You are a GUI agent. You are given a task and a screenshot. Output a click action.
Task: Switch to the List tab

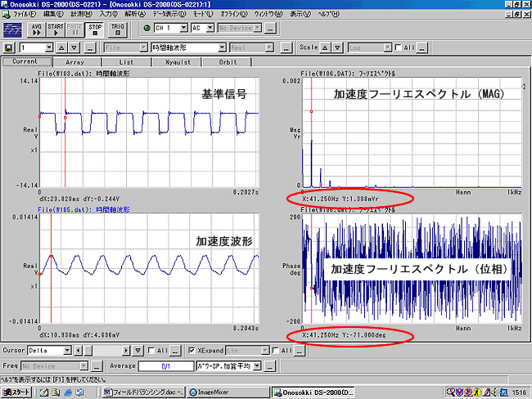(128, 62)
